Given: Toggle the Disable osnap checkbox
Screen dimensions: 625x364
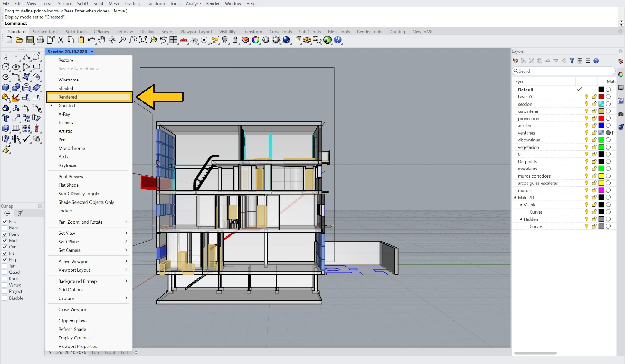Looking at the screenshot, I should pos(5,298).
